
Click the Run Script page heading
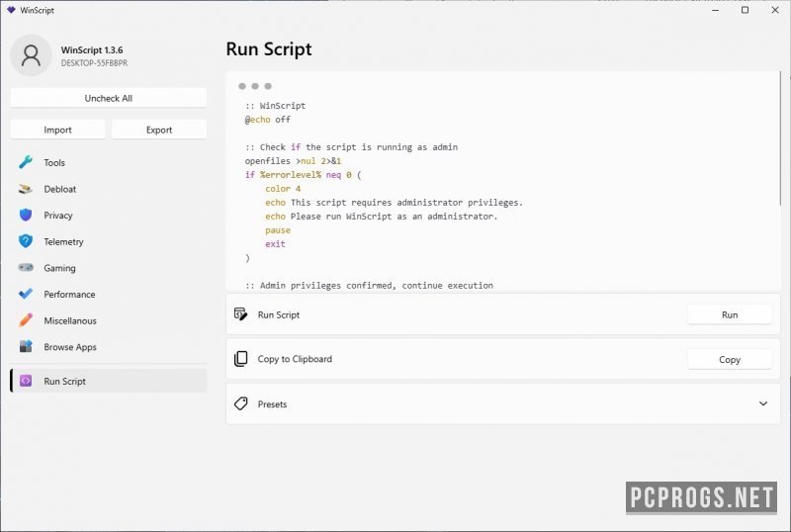pos(269,49)
